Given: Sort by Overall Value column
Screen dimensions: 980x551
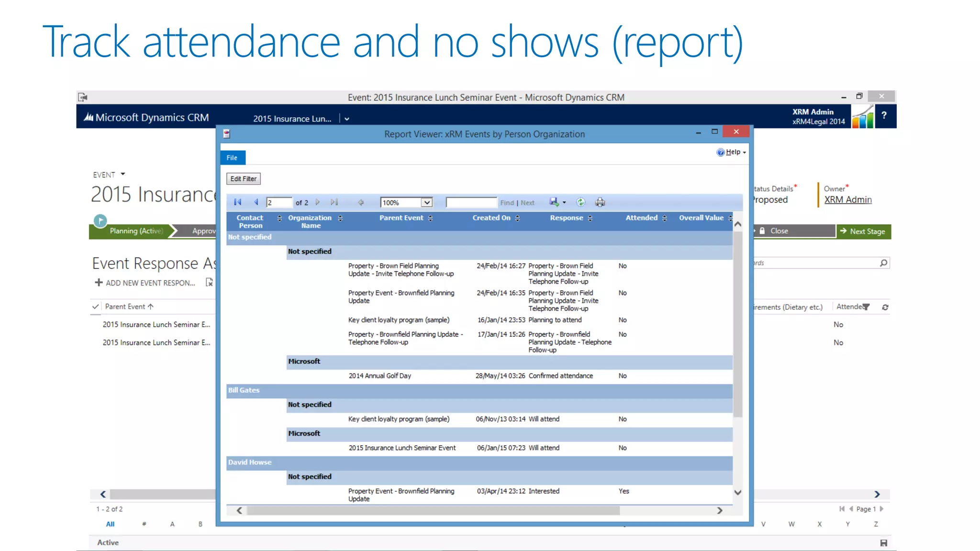Looking at the screenshot, I should coord(730,218).
